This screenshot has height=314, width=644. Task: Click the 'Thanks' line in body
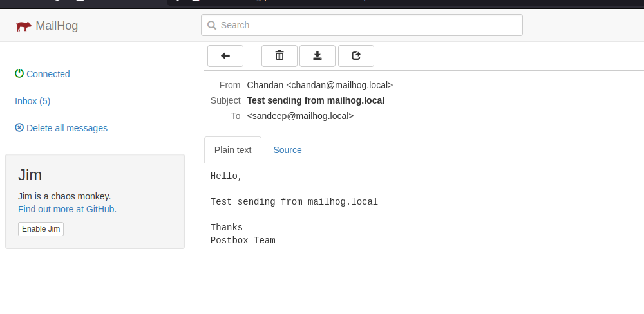226,228
